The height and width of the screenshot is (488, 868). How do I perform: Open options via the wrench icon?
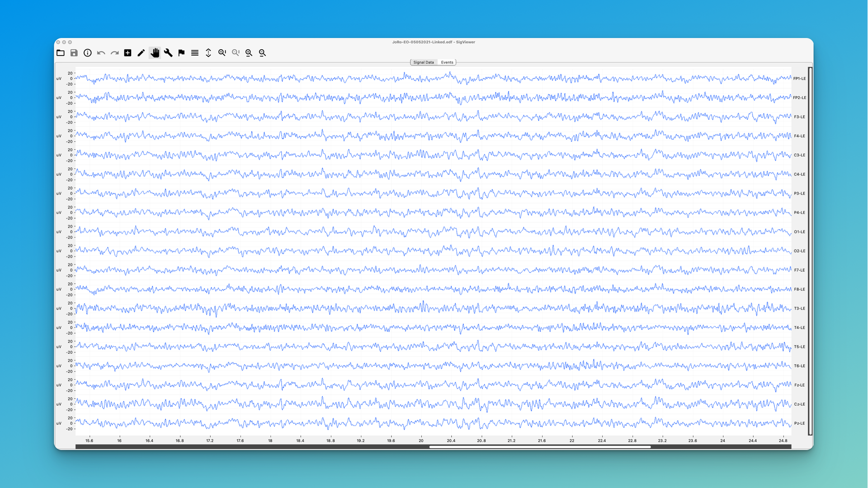(168, 53)
